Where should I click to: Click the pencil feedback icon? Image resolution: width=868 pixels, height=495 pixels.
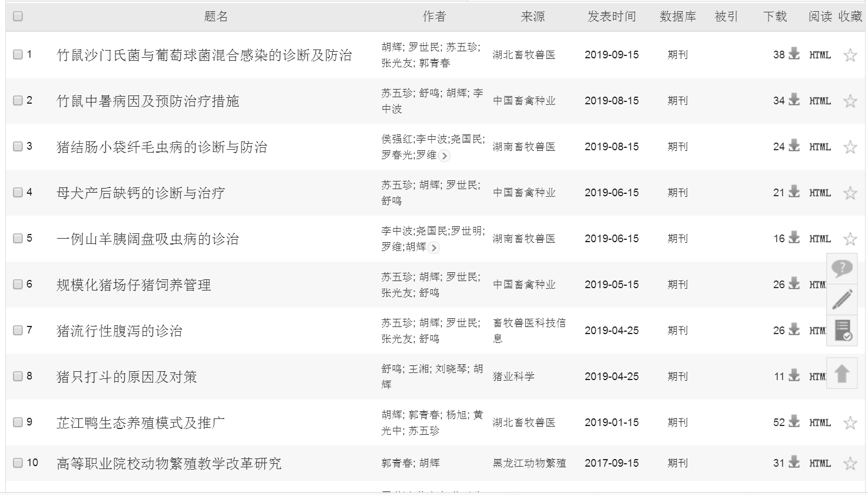point(842,299)
